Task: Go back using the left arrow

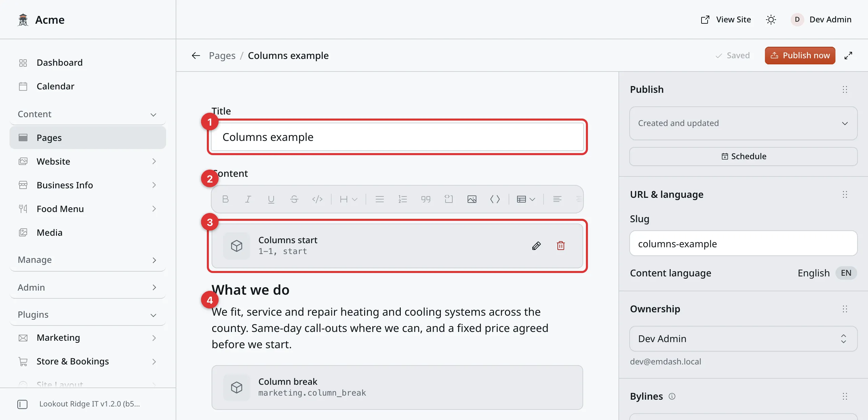Action: point(196,56)
